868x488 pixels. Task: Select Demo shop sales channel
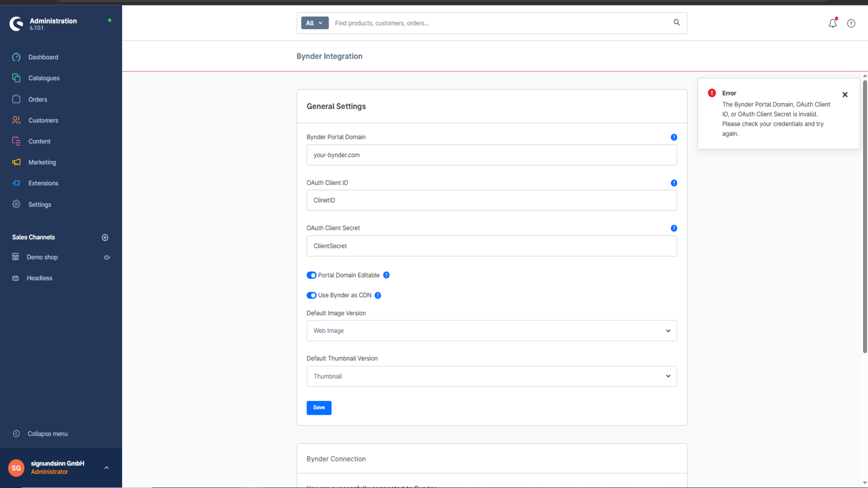tap(42, 257)
